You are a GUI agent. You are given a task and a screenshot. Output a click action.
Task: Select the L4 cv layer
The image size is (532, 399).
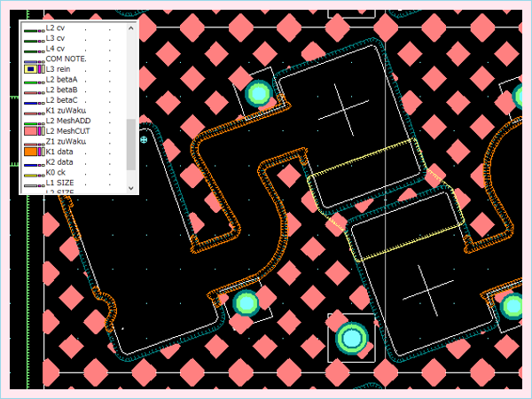pyautogui.click(x=56, y=48)
